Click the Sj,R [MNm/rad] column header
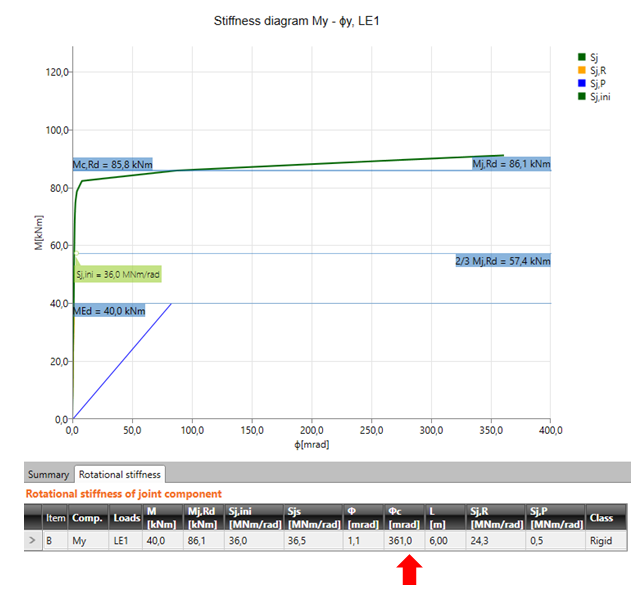Image resolution: width=642 pixels, height=593 pixels. pyautogui.click(x=496, y=518)
